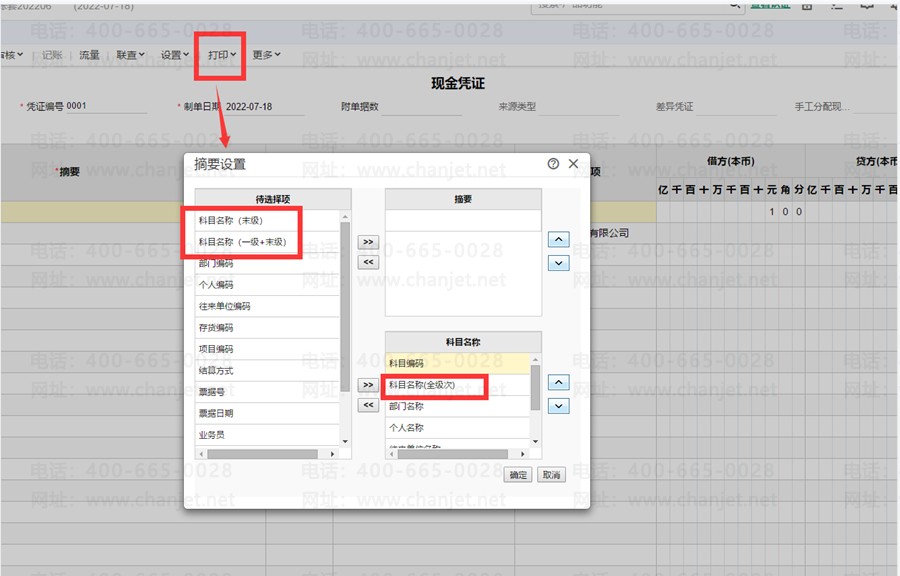The image size is (900, 576).
Task: Click the 待选择项 horizontal scrollbar
Action: (267, 454)
